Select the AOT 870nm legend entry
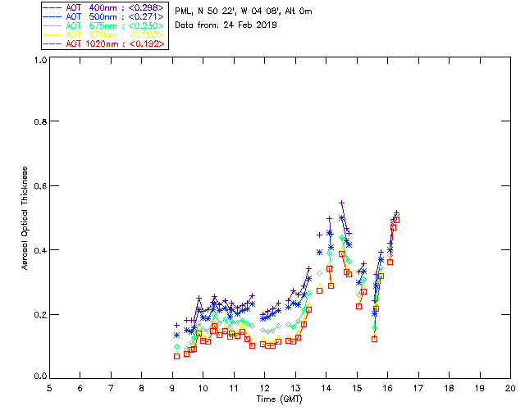 pos(103,34)
